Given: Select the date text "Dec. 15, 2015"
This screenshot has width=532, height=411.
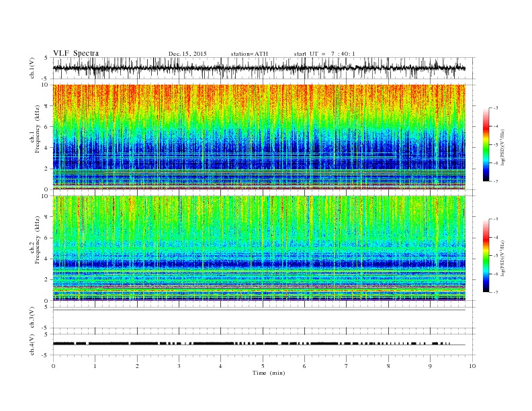Looking at the screenshot, I should pyautogui.click(x=187, y=54).
